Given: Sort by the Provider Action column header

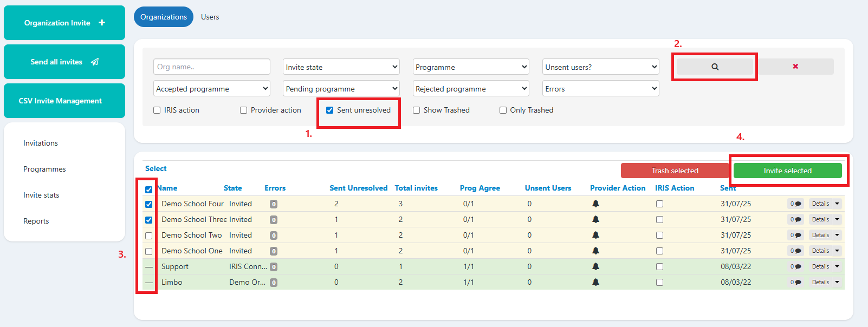Looking at the screenshot, I should (618, 188).
